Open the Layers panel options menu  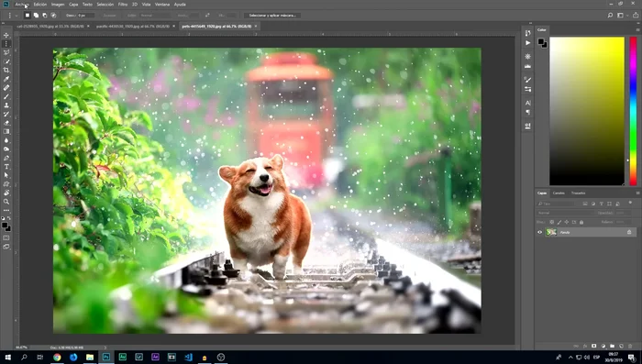(637, 193)
